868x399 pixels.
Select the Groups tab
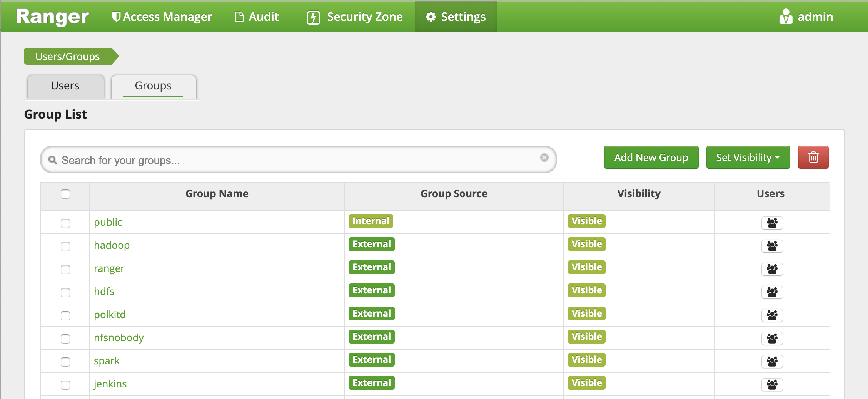tap(153, 85)
